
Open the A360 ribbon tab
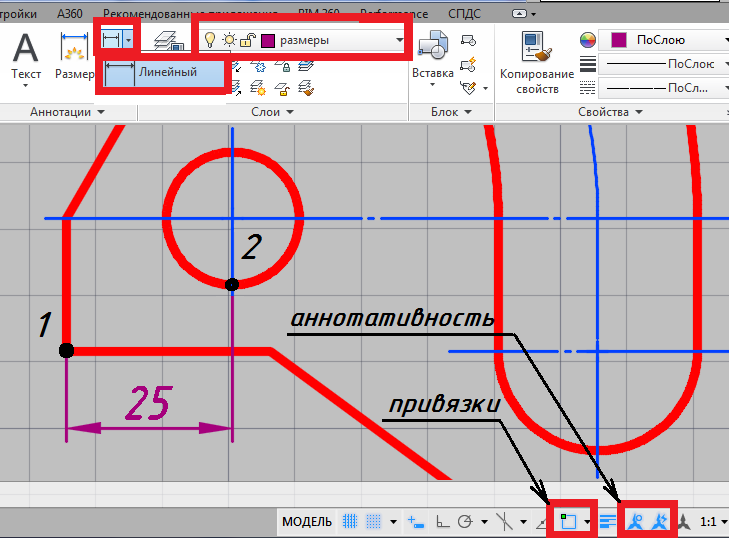(x=70, y=14)
